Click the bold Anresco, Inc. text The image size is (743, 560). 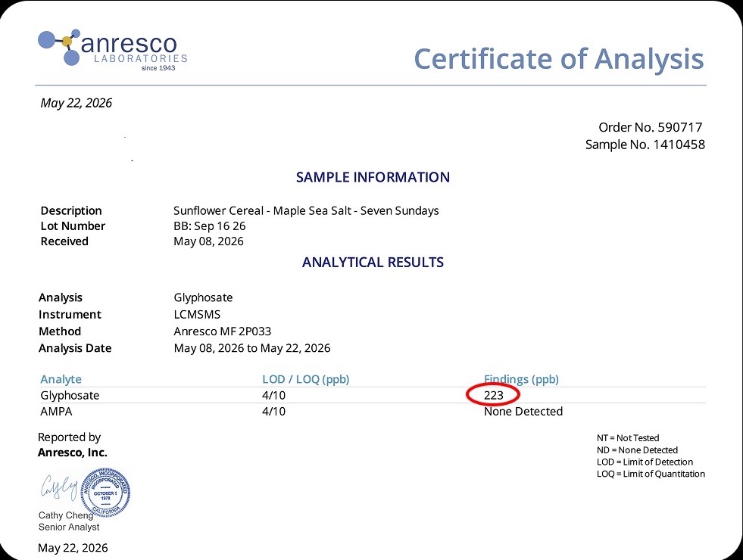73,453
